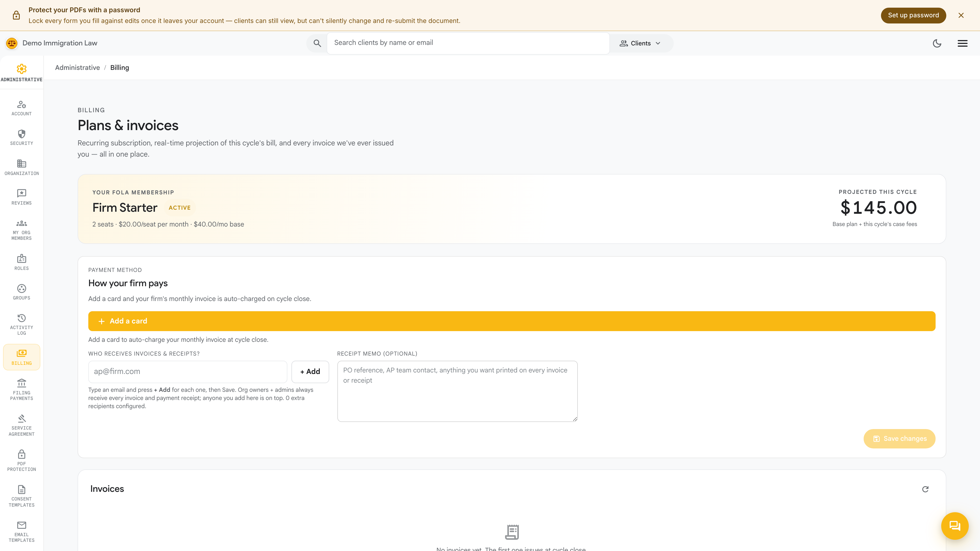Open My Org Members page
This screenshot has height=551, width=980.
coord(22,230)
